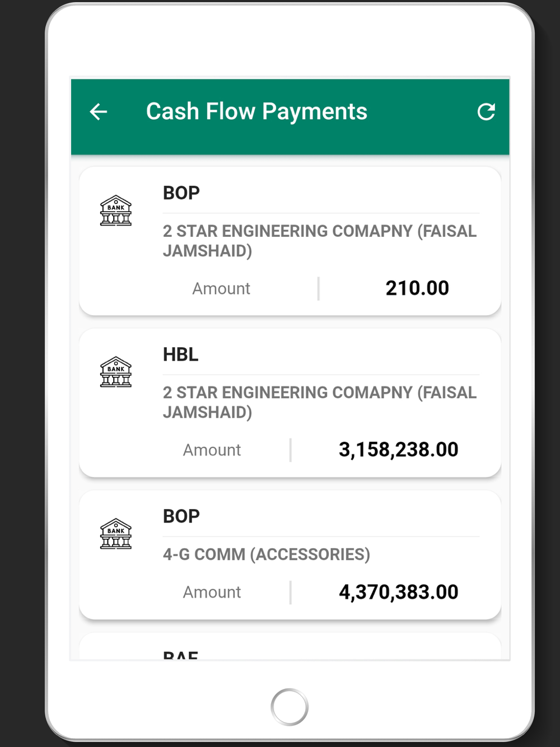The height and width of the screenshot is (747, 560).
Task: Click the bank icon on first BOP card
Action: click(x=116, y=211)
